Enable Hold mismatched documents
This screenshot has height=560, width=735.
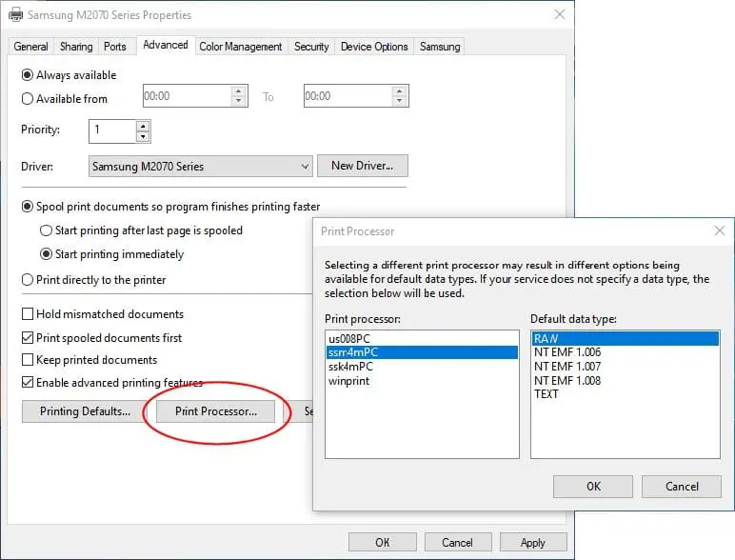point(103,313)
